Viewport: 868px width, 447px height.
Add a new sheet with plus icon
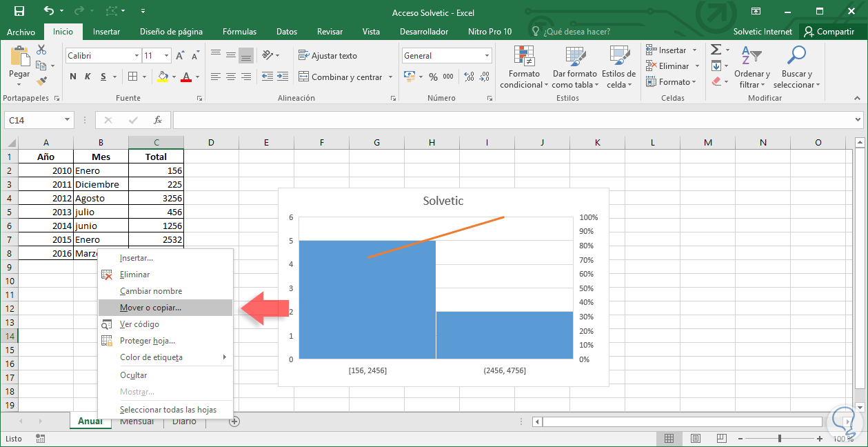tap(234, 421)
